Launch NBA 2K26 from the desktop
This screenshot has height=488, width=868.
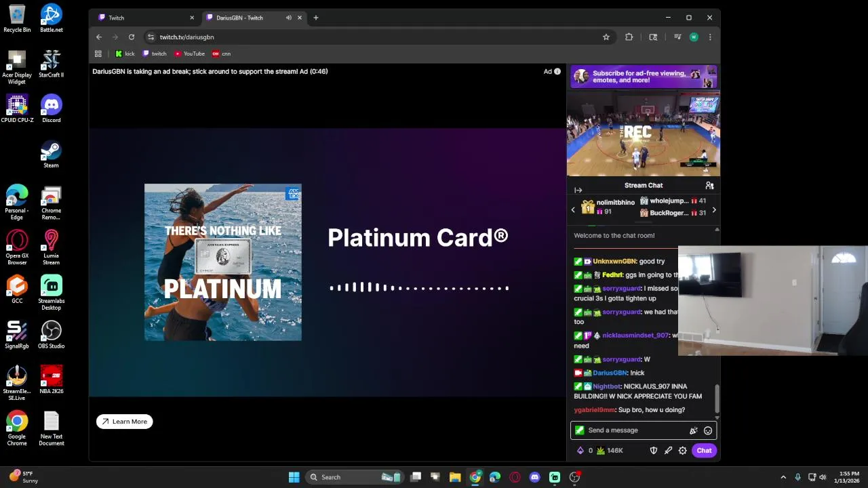click(x=51, y=380)
